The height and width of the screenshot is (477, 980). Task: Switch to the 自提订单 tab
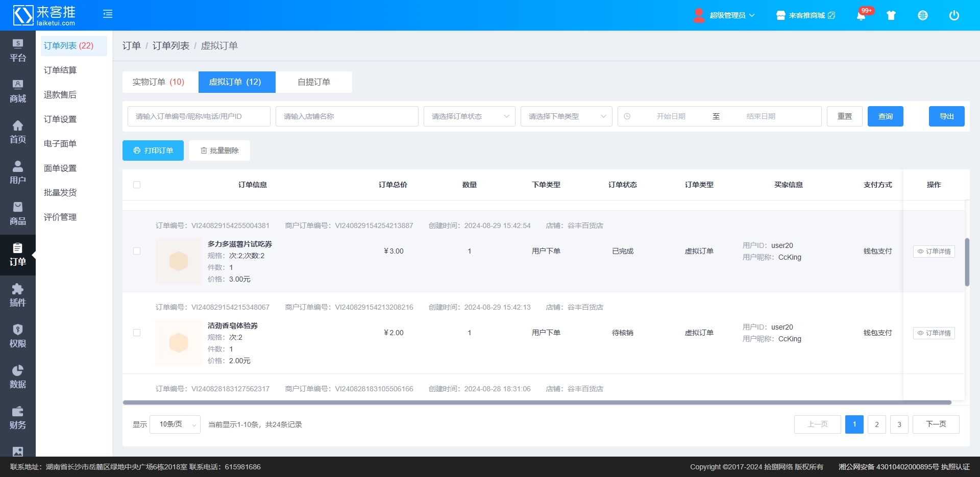[314, 82]
